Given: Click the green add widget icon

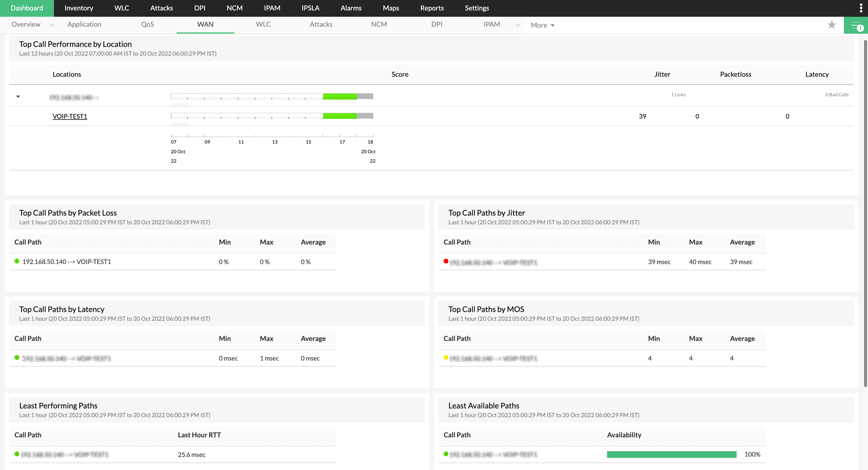Looking at the screenshot, I should 856,25.
